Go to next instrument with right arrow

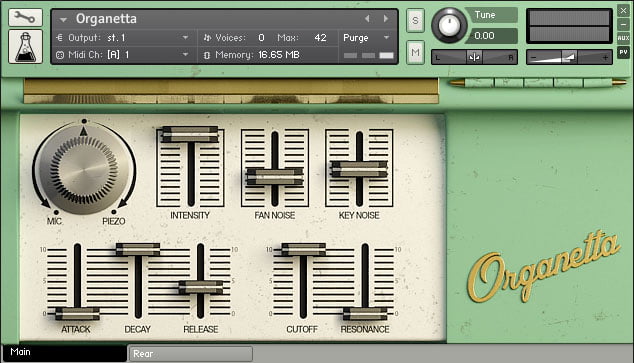(386, 19)
